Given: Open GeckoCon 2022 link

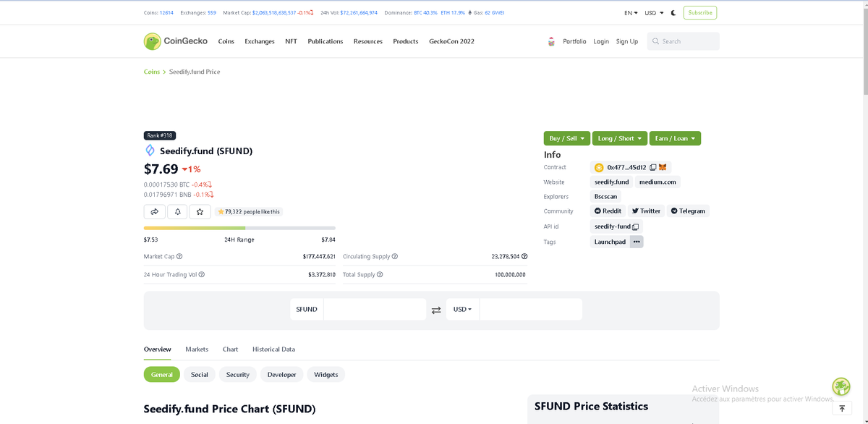Looking at the screenshot, I should [x=452, y=41].
